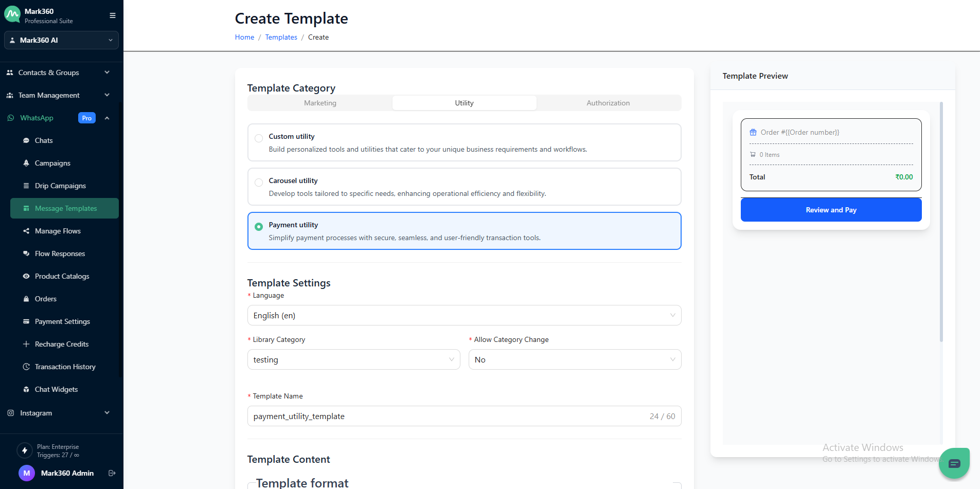Viewport: 980px width, 489px height.
Task: Click the Chats icon in the sidebar
Action: tap(26, 140)
